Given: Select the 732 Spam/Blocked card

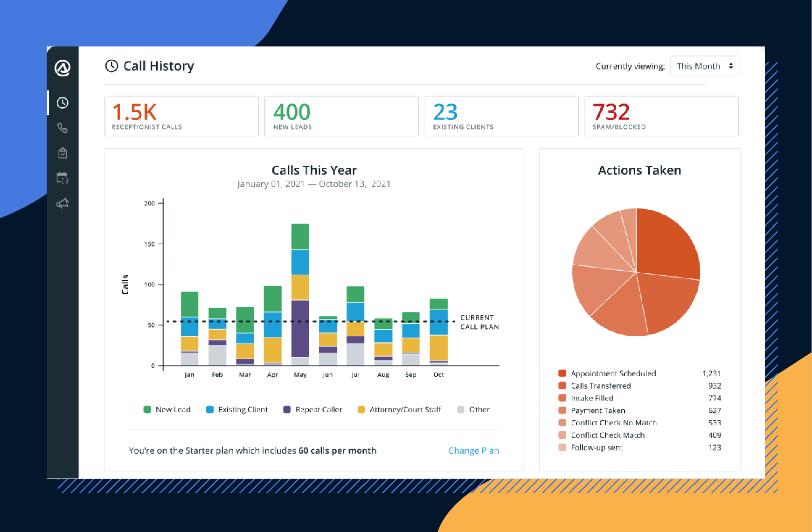Looking at the screenshot, I should coord(661,116).
